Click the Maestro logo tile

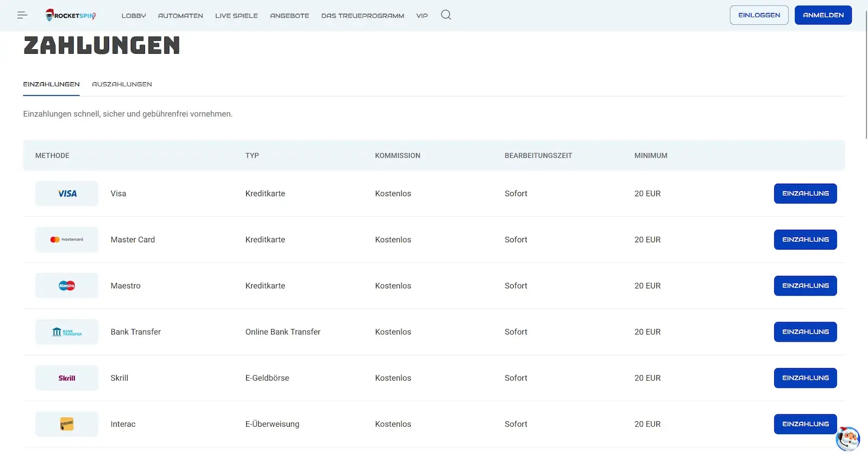tap(67, 286)
